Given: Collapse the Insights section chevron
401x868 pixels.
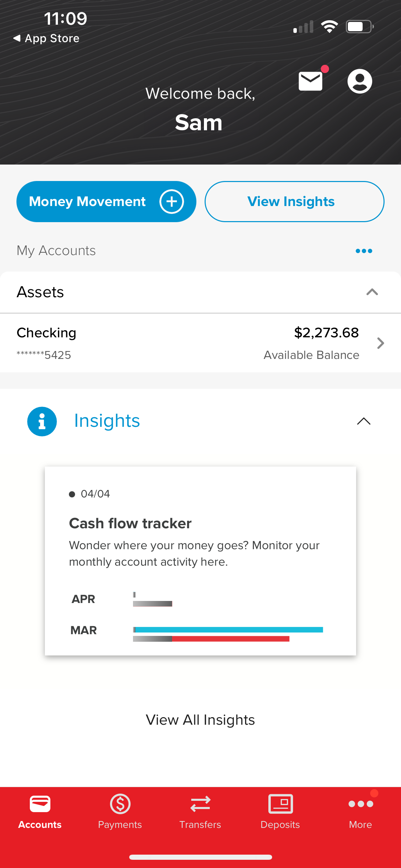Looking at the screenshot, I should [364, 421].
